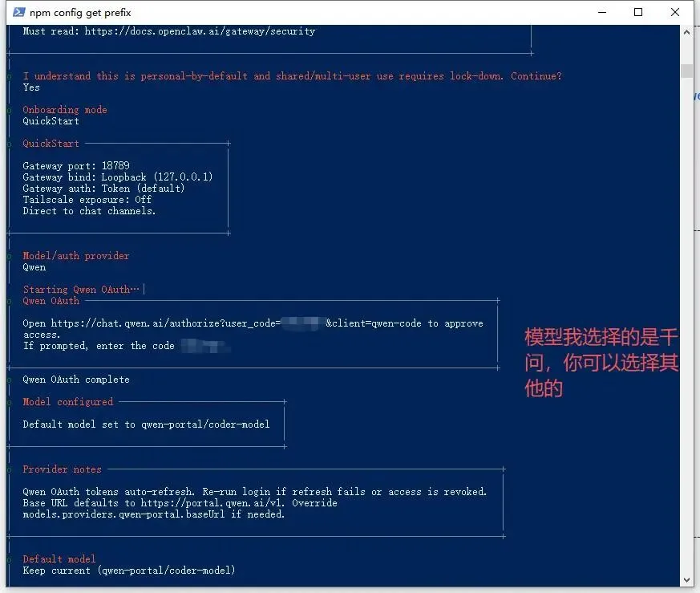Click 'Gateway bind: Loopback (127.0.0.1)' line
The width and height of the screenshot is (700, 593).
(x=118, y=177)
